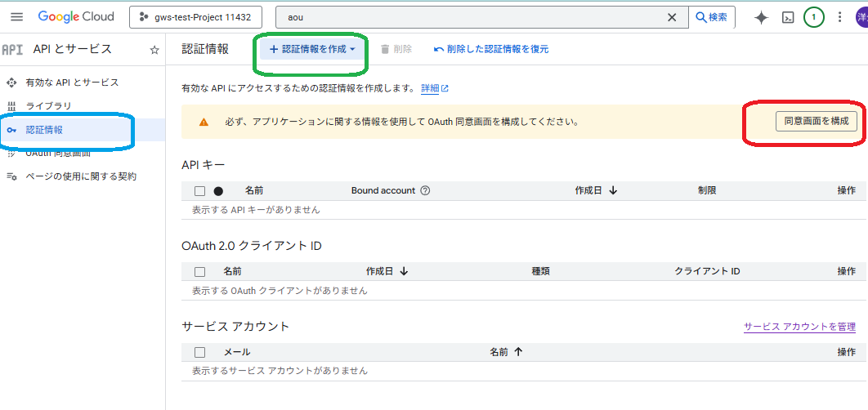
Task: Pin API とサービス with star icon
Action: coord(154,50)
